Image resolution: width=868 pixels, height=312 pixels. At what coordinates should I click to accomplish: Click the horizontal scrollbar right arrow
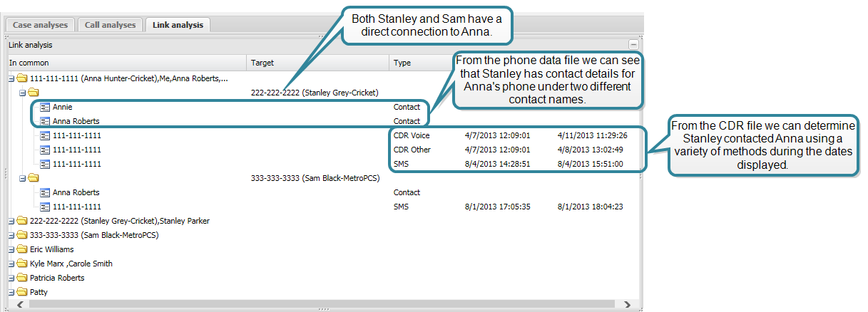pos(628,304)
